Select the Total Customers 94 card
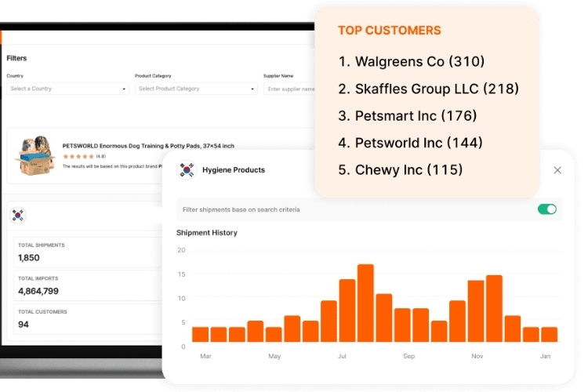This screenshot has height=392, width=588. tap(86, 318)
